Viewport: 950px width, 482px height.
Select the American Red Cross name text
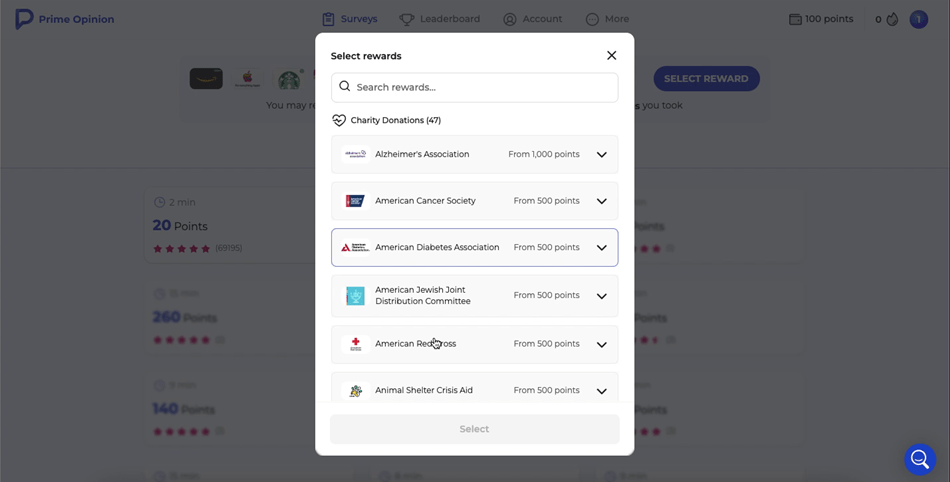(416, 344)
